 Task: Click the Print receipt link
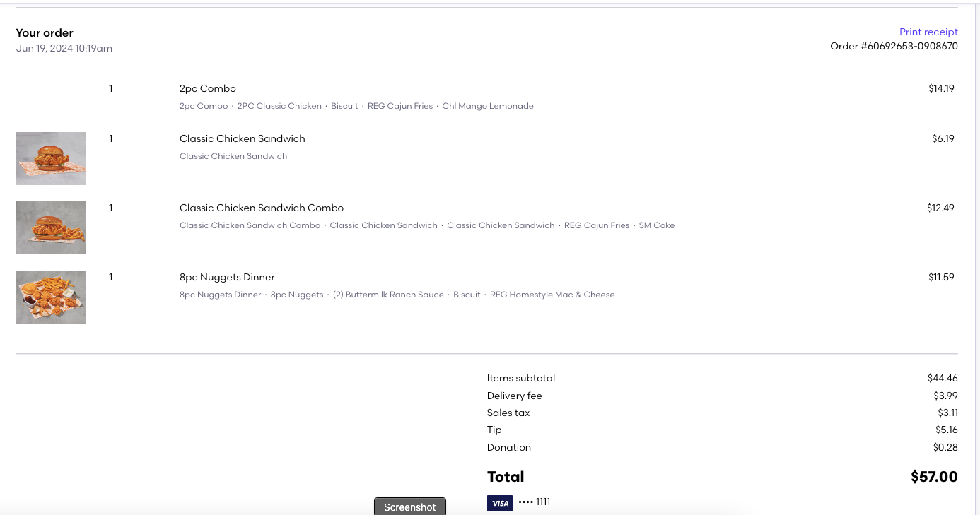(x=928, y=32)
